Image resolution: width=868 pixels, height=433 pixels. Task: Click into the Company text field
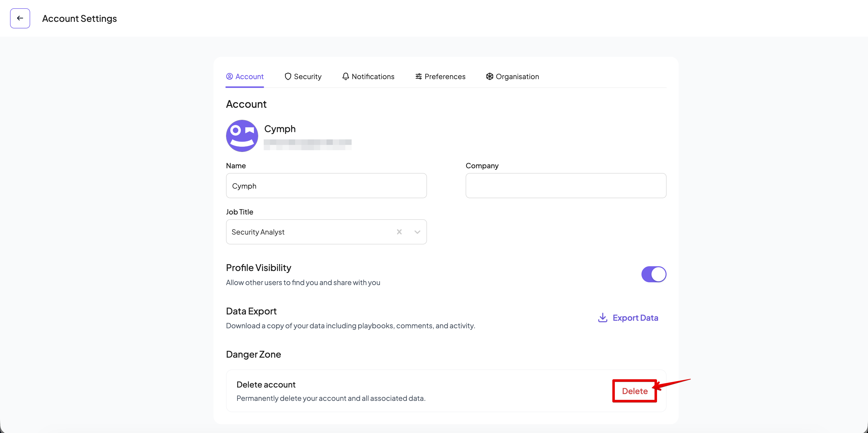[x=565, y=186]
